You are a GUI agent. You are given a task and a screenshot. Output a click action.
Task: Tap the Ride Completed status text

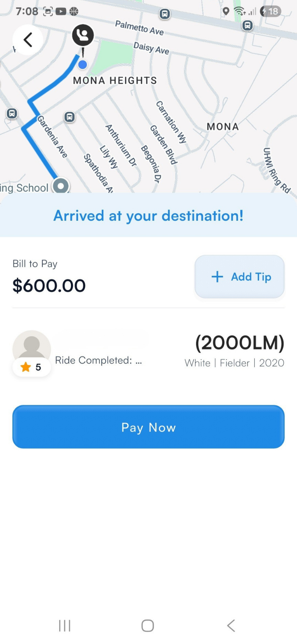[x=98, y=360]
